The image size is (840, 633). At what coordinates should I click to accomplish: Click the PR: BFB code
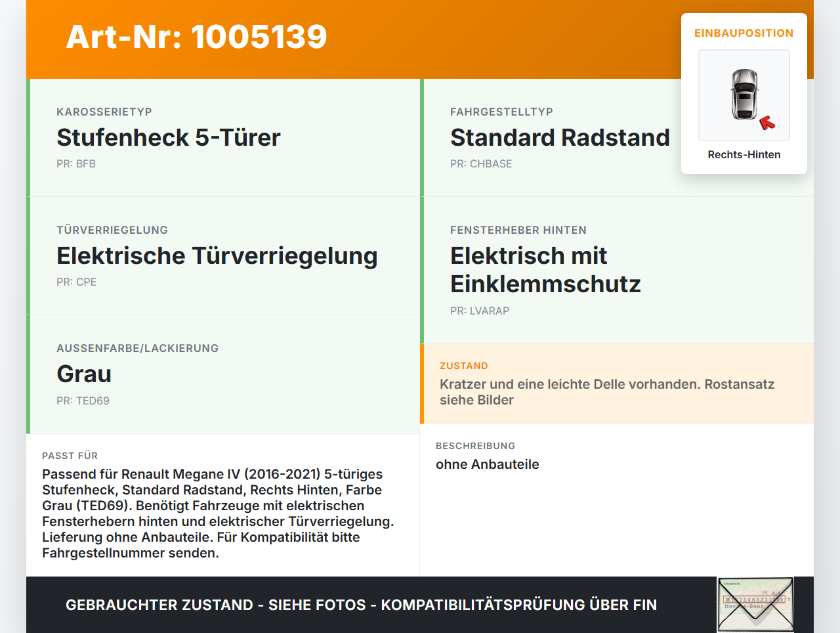(x=76, y=164)
